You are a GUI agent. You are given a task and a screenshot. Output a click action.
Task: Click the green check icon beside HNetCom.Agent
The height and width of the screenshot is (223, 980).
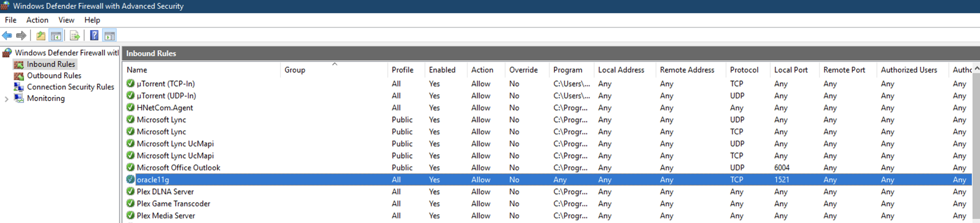click(131, 107)
